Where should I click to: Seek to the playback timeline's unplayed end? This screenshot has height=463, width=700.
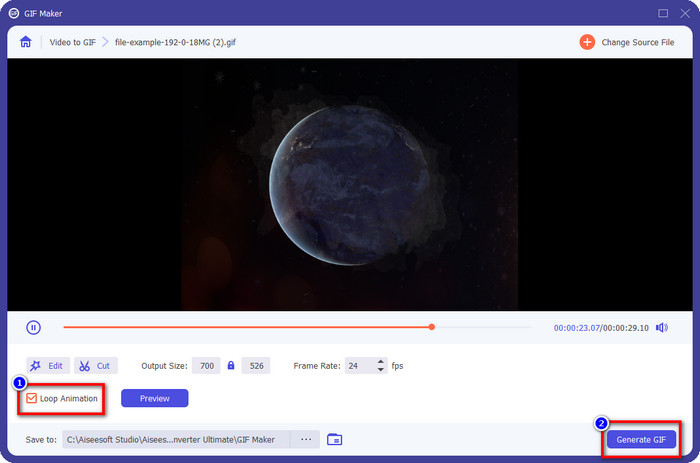coord(529,327)
